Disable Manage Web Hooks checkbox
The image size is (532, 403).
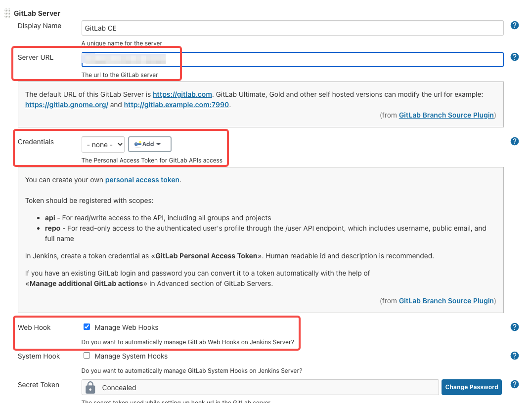[x=87, y=327]
